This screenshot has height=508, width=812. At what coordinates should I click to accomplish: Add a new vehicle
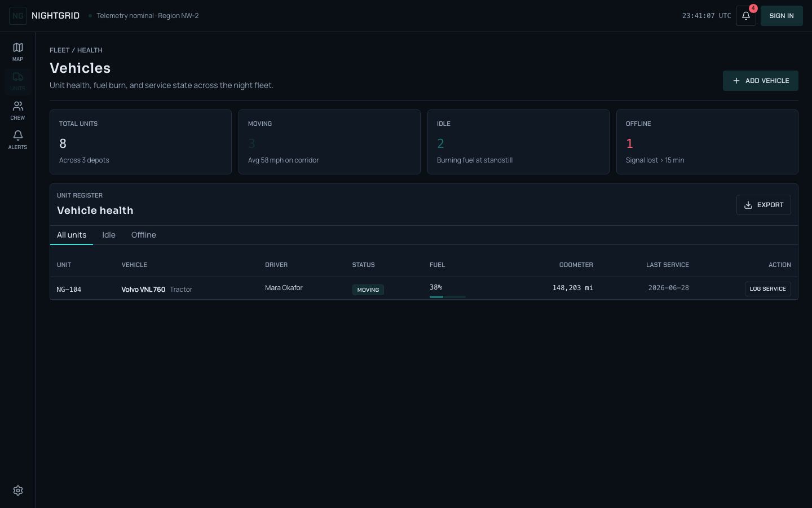[760, 81]
